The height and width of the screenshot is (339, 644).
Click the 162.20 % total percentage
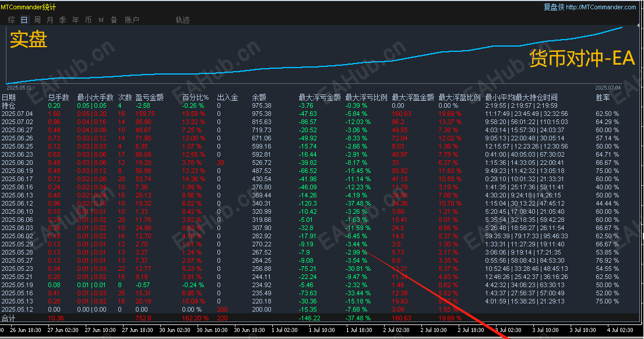point(195,318)
